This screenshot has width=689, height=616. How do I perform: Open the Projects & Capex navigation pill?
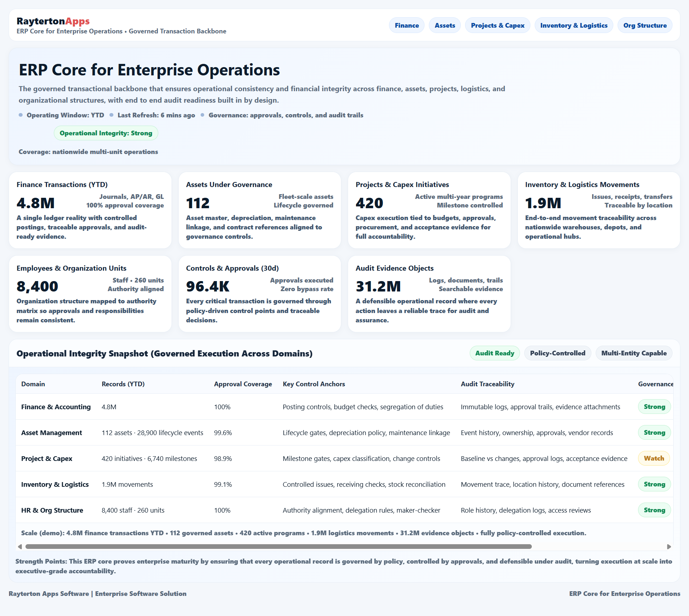point(498,25)
